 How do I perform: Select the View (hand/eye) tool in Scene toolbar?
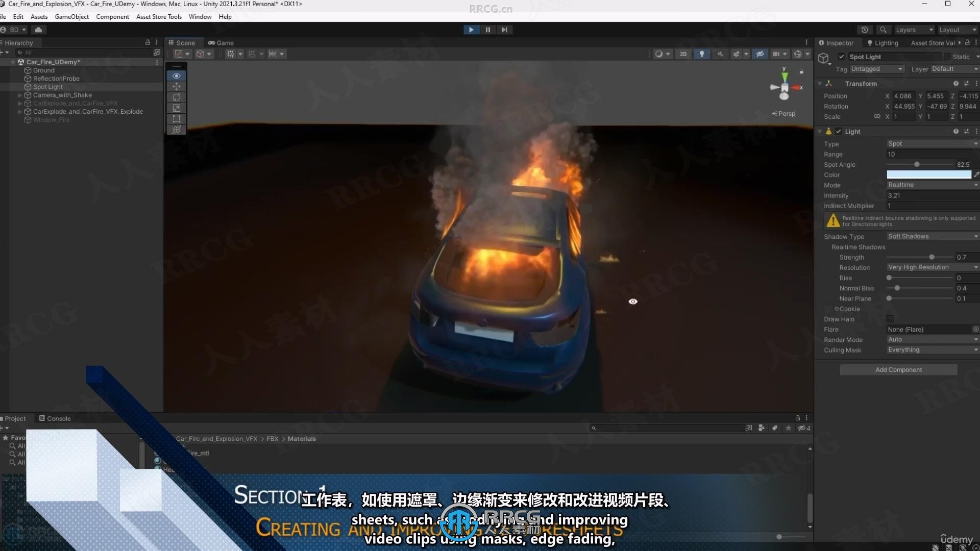click(x=177, y=76)
